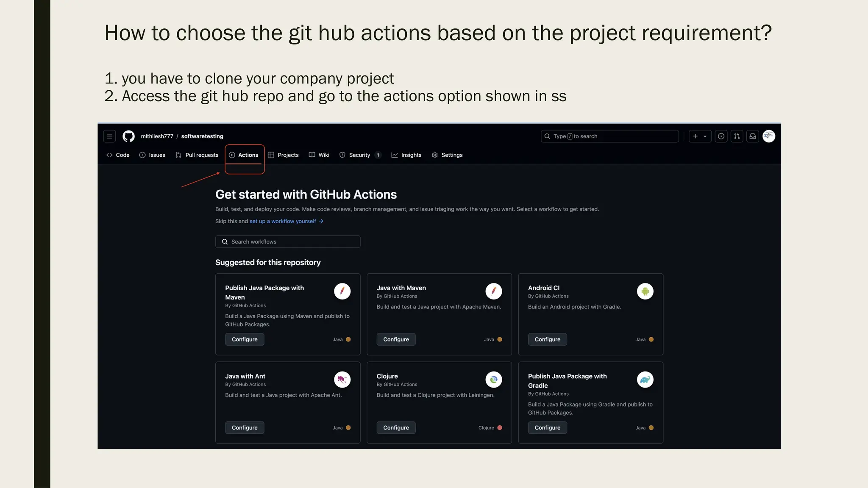This screenshot has height=488, width=868.
Task: Click the Search workflows field
Action: (288, 241)
